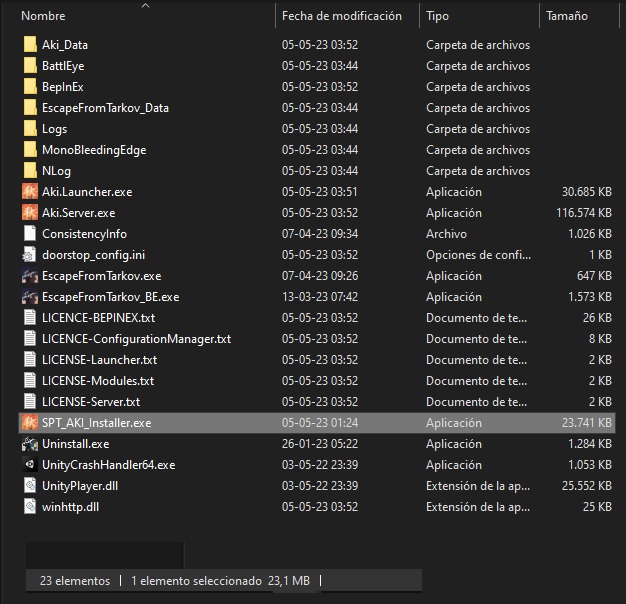Click the 23 elementos status bar text
Viewport: 626px width, 604px height.
pyautogui.click(x=75, y=580)
